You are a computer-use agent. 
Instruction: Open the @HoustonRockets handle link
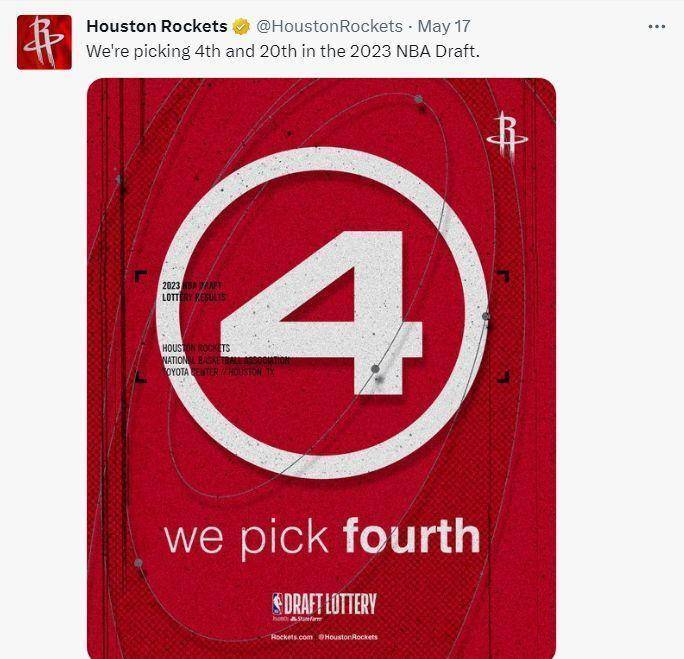[329, 26]
